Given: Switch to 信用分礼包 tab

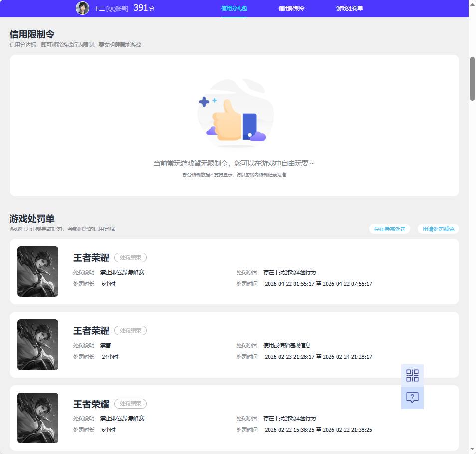Looking at the screenshot, I should coord(234,8).
